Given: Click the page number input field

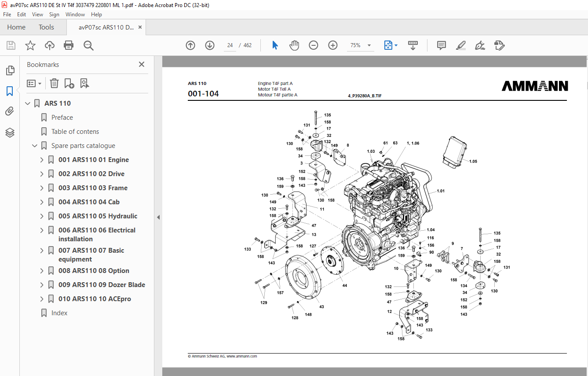Looking at the screenshot, I should tap(230, 45).
